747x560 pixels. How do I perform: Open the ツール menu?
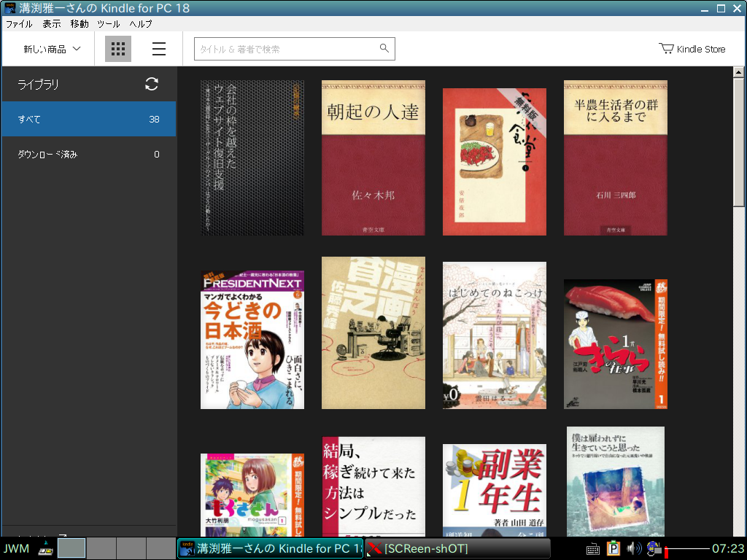tap(108, 24)
